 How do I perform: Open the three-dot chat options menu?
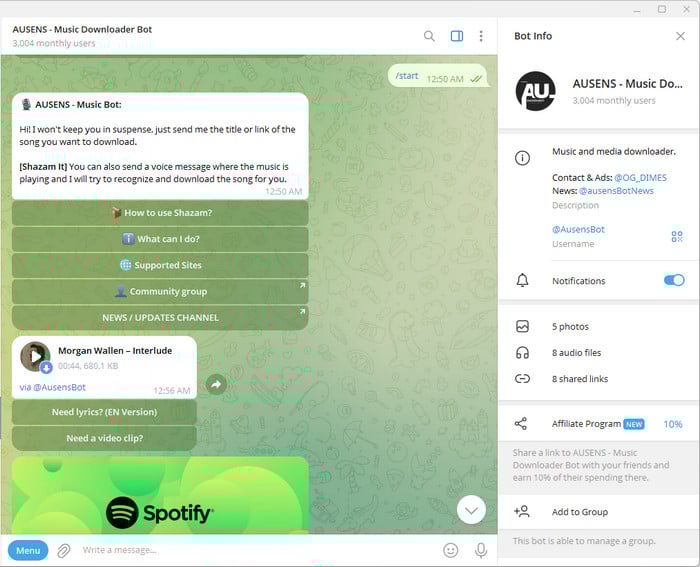(481, 36)
